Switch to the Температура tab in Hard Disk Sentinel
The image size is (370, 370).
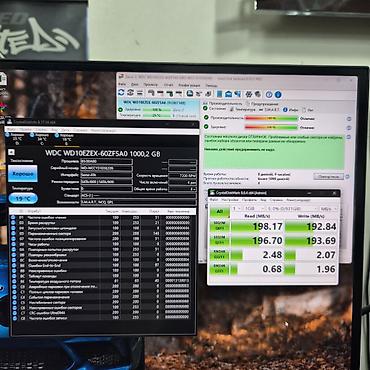[x=242, y=109]
